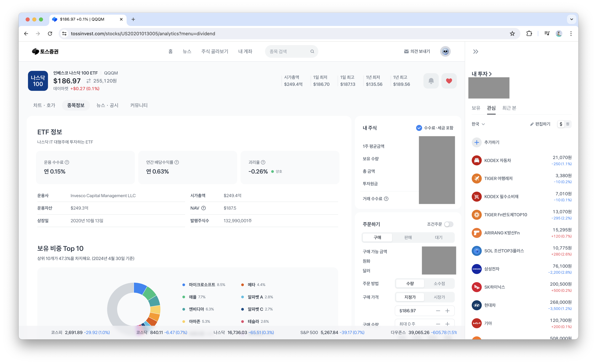Click 의견 보내기 feedback link
The height and width of the screenshot is (364, 597).
coord(417,51)
